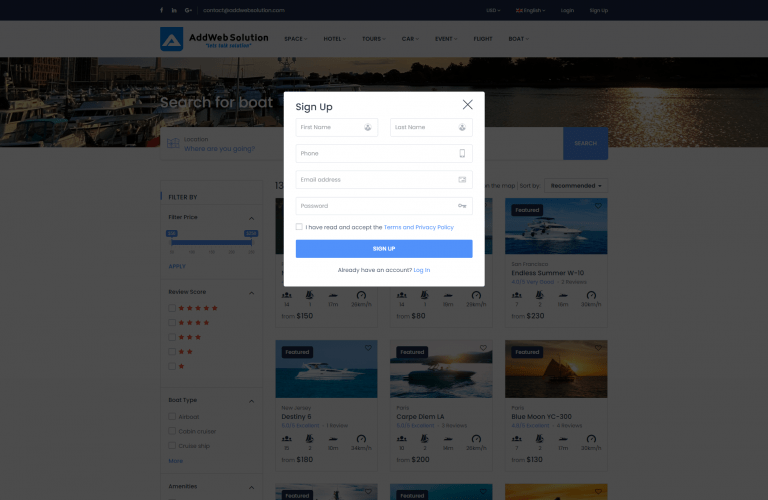The image size is (768, 500).
Task: Click the AddWeb Solution logo
Action: (214, 39)
